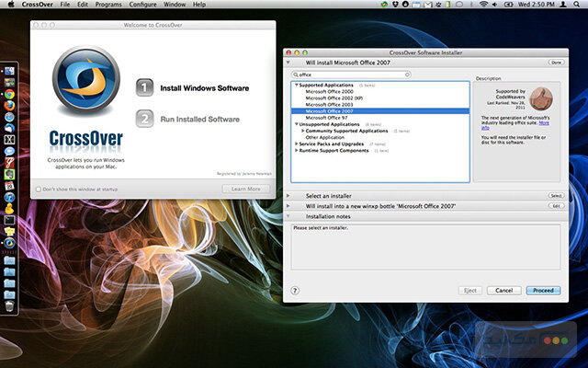Collapse the Supported Applications group
Screen dimensions: 588x368
296,85
